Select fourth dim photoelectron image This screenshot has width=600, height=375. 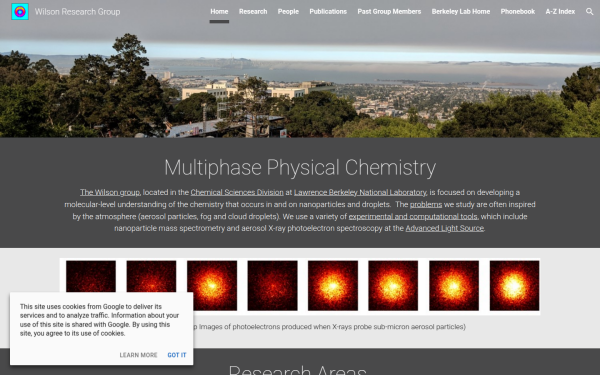pyautogui.click(x=272, y=285)
